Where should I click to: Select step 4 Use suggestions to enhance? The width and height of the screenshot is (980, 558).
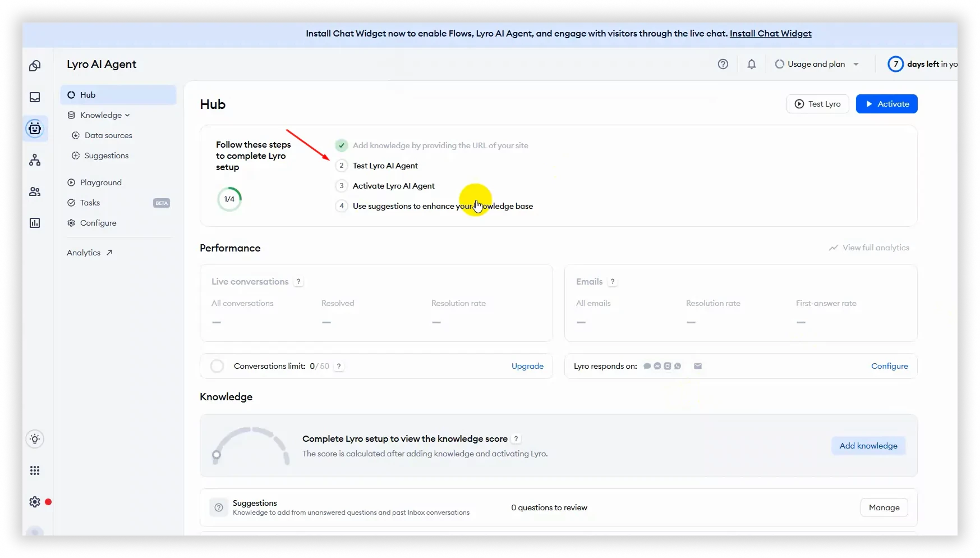434,206
